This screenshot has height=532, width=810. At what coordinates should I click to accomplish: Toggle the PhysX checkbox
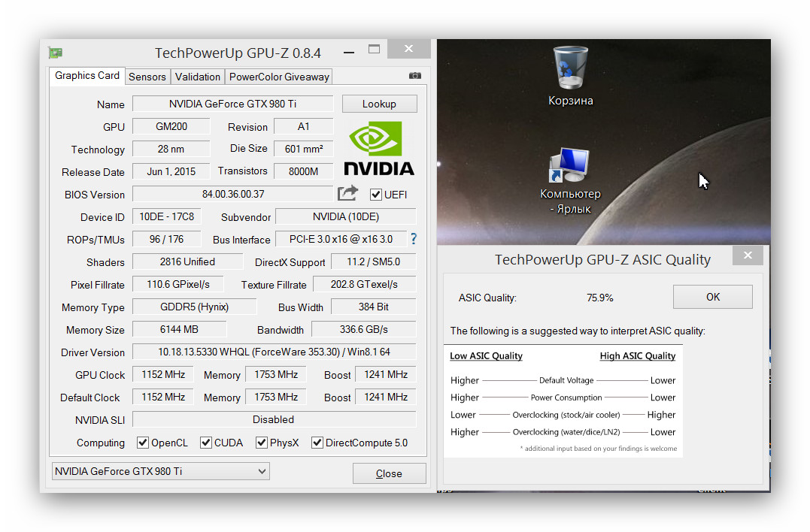point(262,443)
